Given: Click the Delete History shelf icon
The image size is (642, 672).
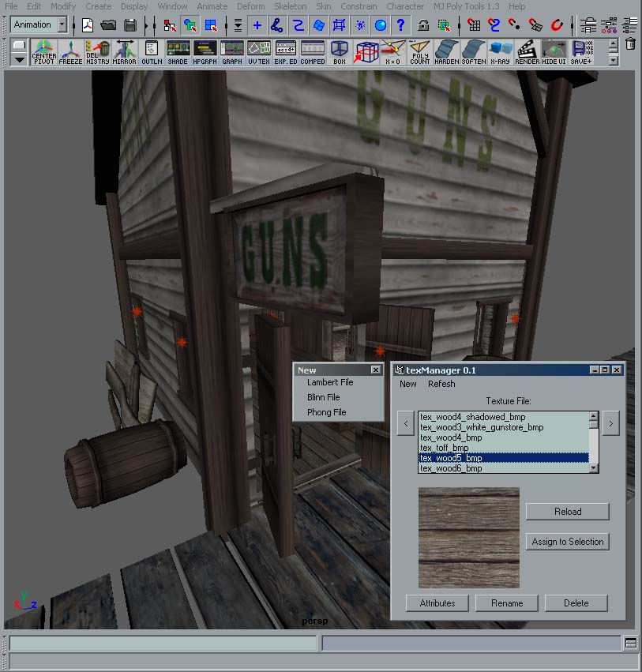Looking at the screenshot, I should tap(98, 53).
